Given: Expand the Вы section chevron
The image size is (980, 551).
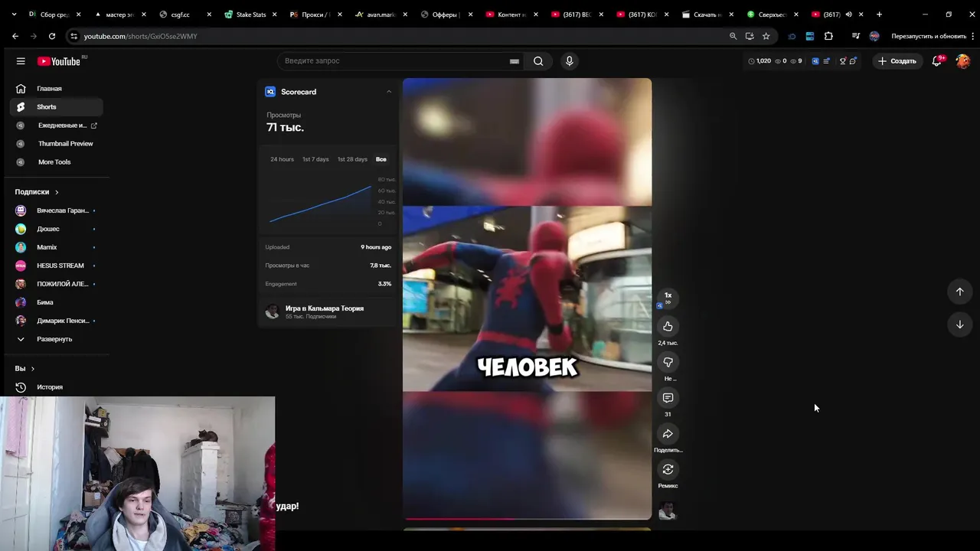Looking at the screenshot, I should tap(32, 369).
